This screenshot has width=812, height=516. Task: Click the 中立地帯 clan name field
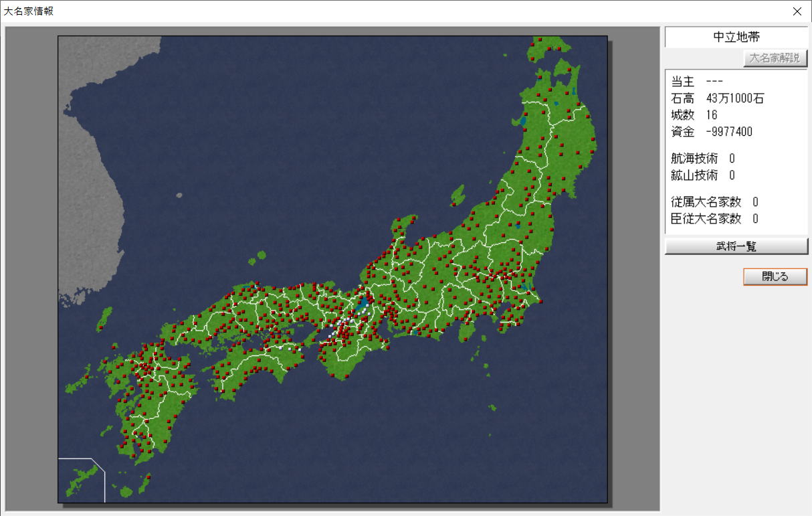[736, 37]
